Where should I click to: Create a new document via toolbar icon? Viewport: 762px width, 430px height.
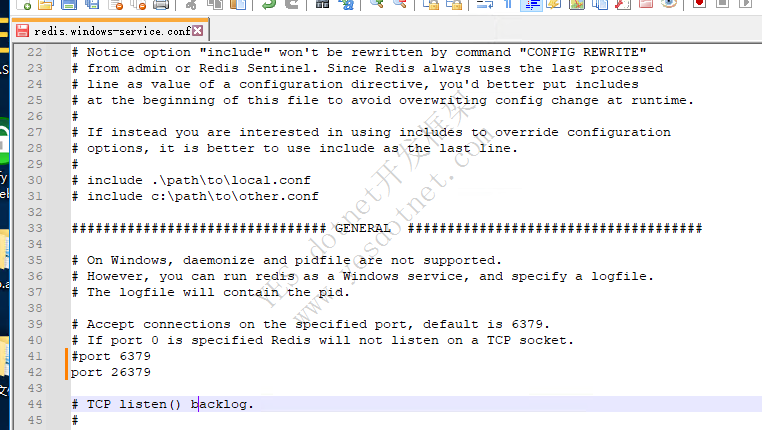23,4
